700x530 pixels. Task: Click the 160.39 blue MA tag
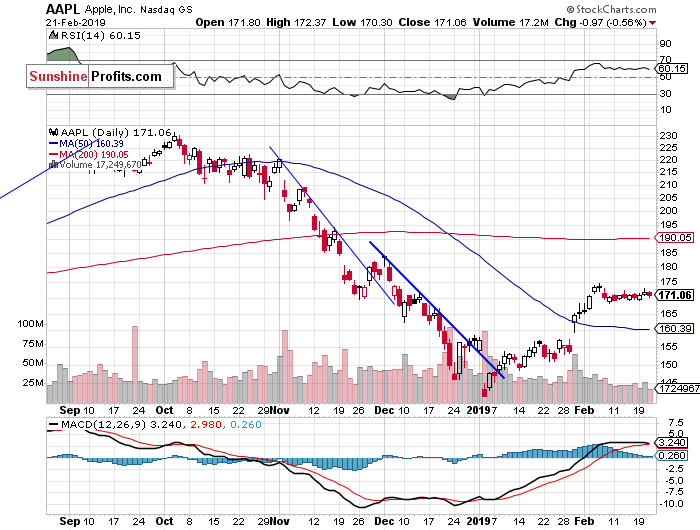(675, 329)
